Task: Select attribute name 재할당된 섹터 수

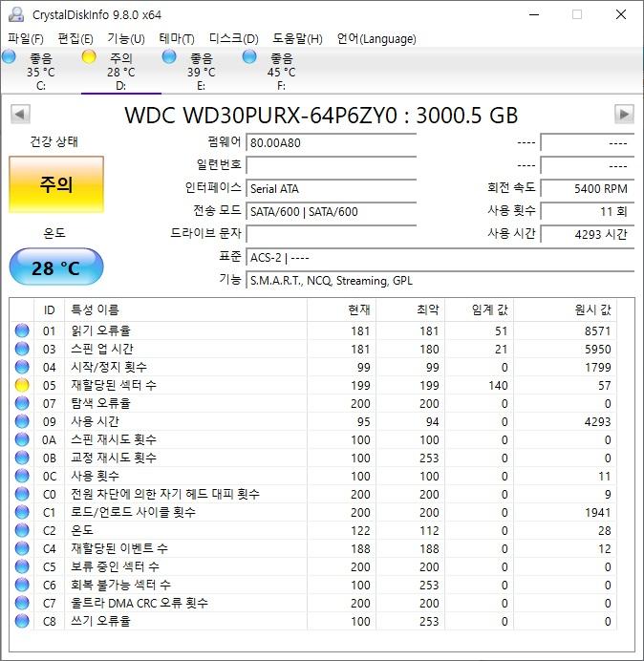Action: pos(114,385)
